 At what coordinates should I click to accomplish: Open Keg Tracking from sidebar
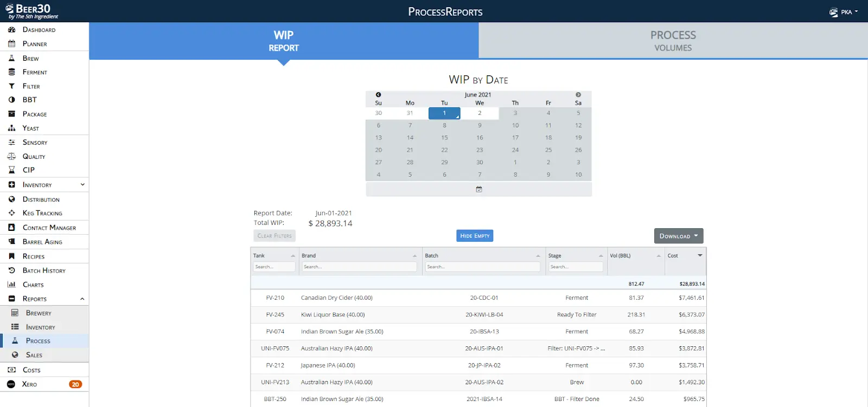click(42, 214)
